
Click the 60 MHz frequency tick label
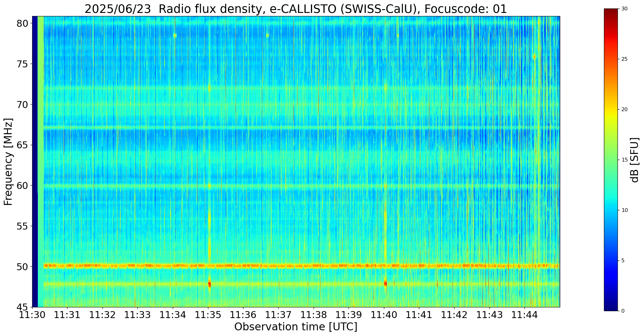point(23,185)
